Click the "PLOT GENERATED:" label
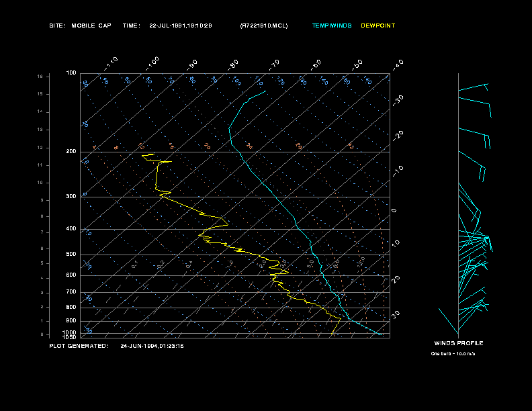Screen dimensions: 532x411 [x=79, y=346]
